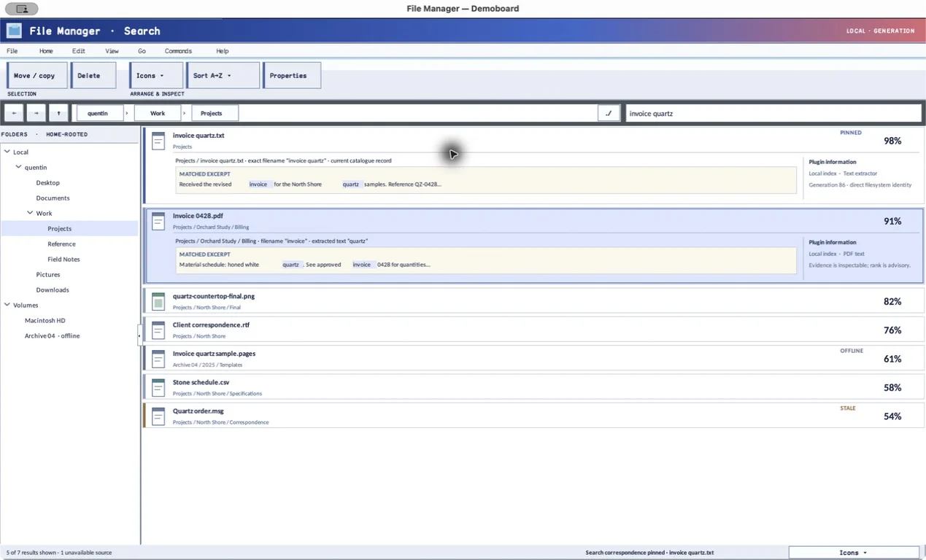Image resolution: width=926 pixels, height=560 pixels.
Task: Click the Stone schedule.csv file name
Action: [x=200, y=382]
